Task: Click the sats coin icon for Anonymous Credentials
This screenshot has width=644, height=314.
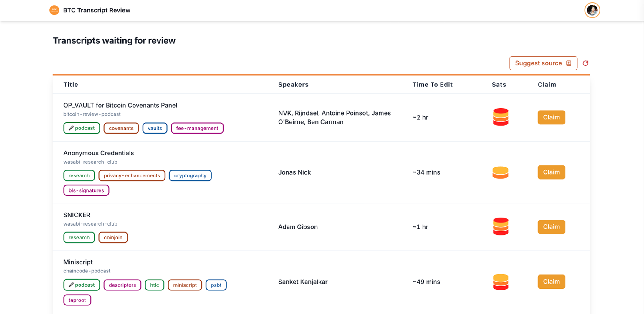Action: 501,172
